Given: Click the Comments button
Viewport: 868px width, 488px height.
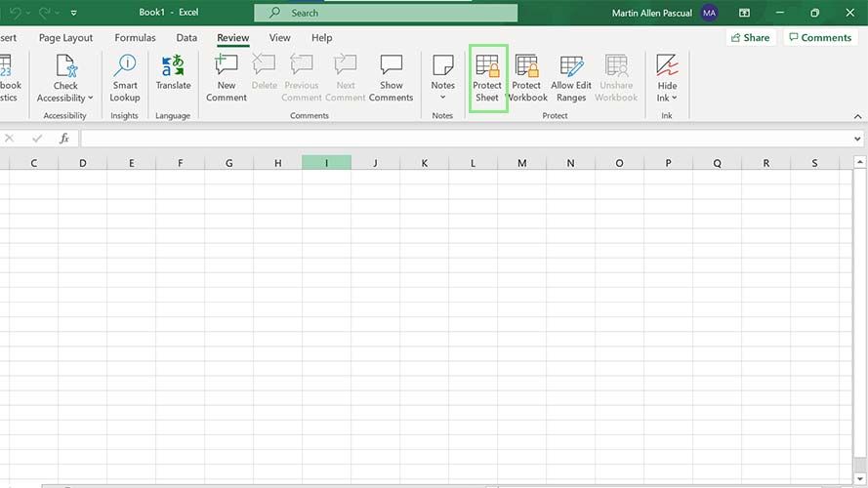Looking at the screenshot, I should pyautogui.click(x=820, y=38).
